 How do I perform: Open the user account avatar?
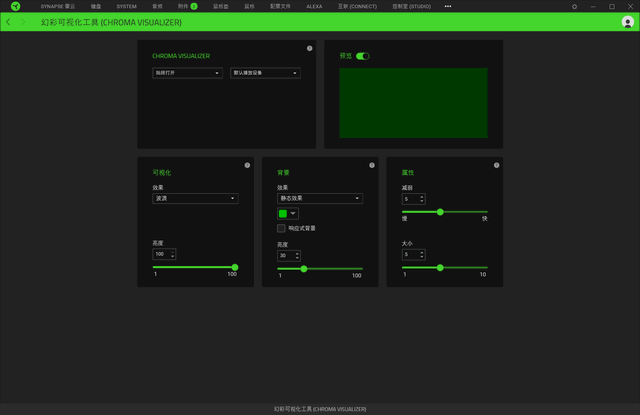[x=627, y=22]
